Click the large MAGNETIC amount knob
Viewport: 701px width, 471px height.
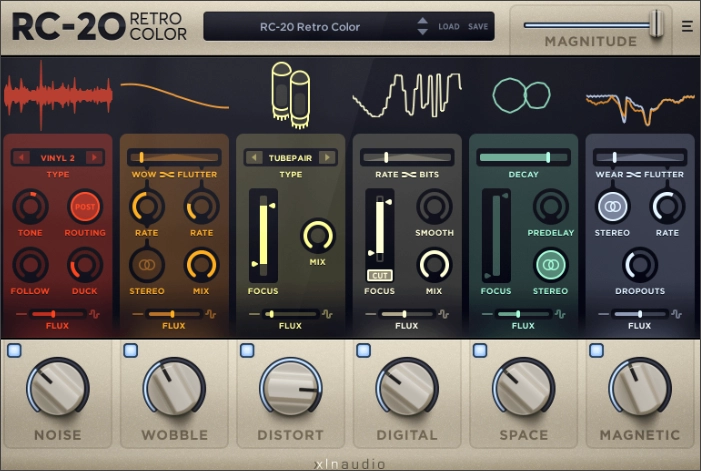pos(640,387)
